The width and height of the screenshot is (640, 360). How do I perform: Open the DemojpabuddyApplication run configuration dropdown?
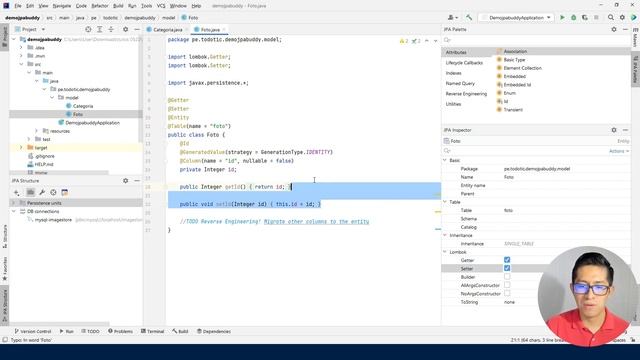click(516, 18)
